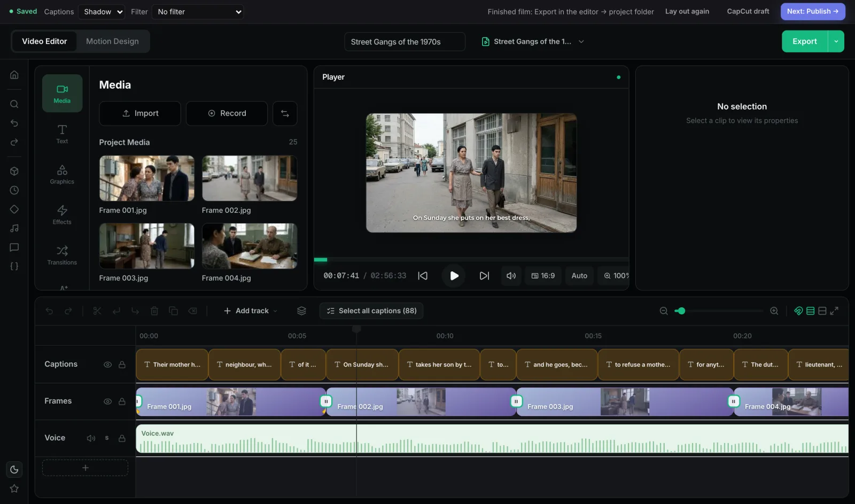Click the search icon in left sidebar
The width and height of the screenshot is (855, 504).
point(14,104)
